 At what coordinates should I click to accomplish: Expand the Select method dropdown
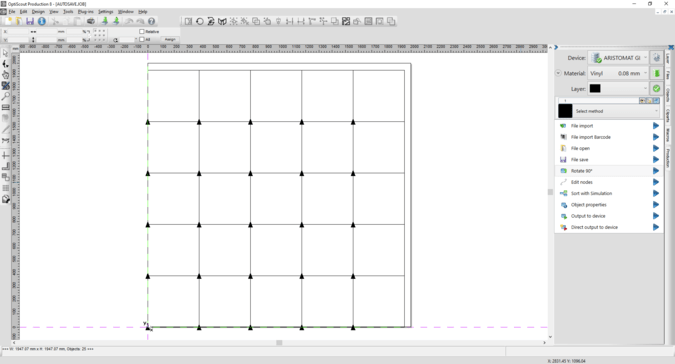click(x=616, y=111)
